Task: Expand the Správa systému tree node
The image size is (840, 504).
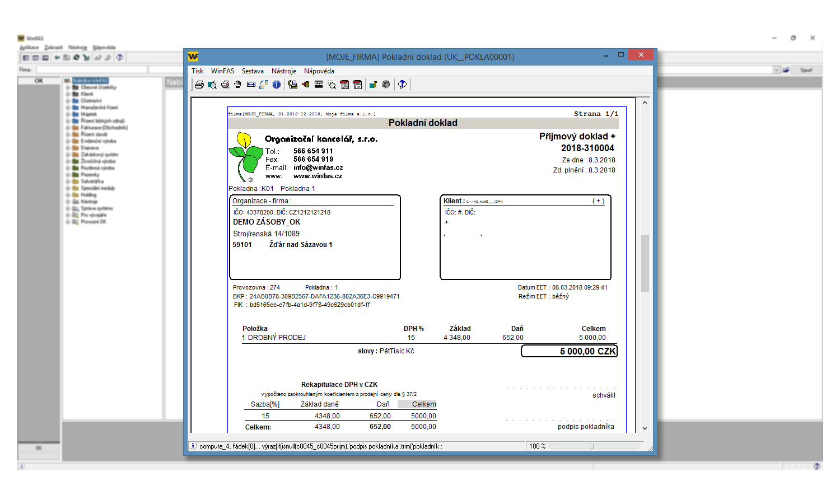Action: point(68,208)
